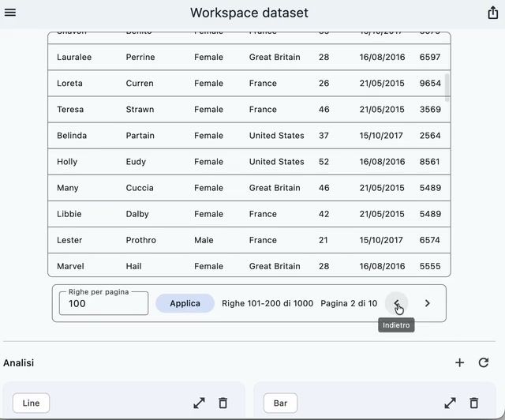505x420 pixels.
Task: Click 'United States' in Holly's row
Action: pos(277,162)
